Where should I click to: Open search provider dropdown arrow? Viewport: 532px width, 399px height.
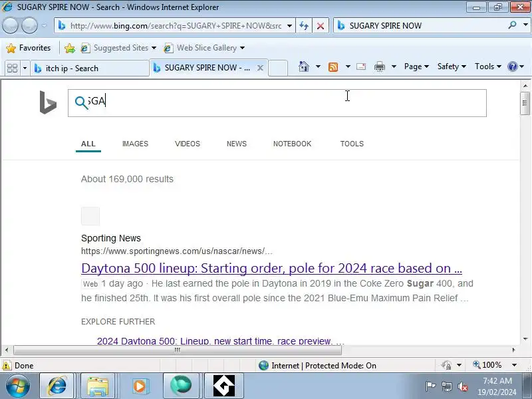click(x=525, y=25)
